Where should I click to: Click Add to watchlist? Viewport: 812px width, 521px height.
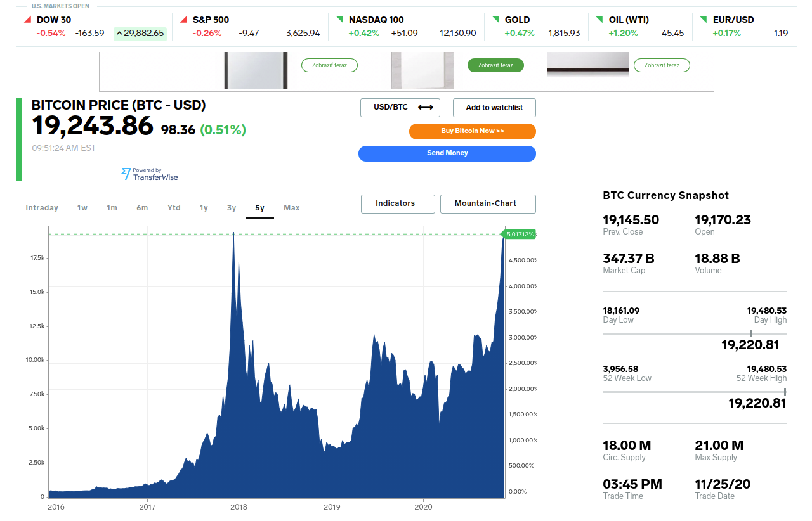pyautogui.click(x=494, y=108)
